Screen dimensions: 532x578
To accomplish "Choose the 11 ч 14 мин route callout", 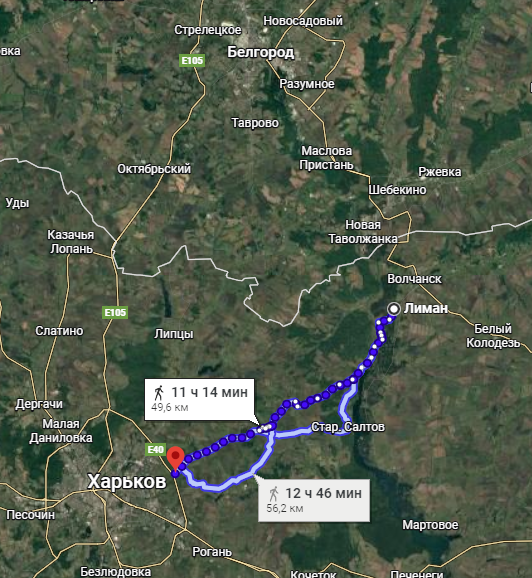I will pos(199,399).
